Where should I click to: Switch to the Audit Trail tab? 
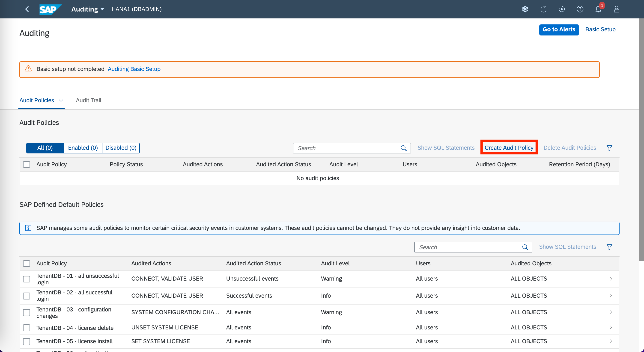(89, 100)
